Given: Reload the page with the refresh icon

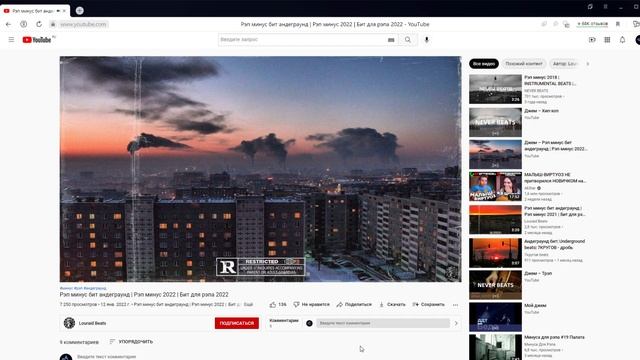Looking at the screenshot, I should (x=39, y=24).
